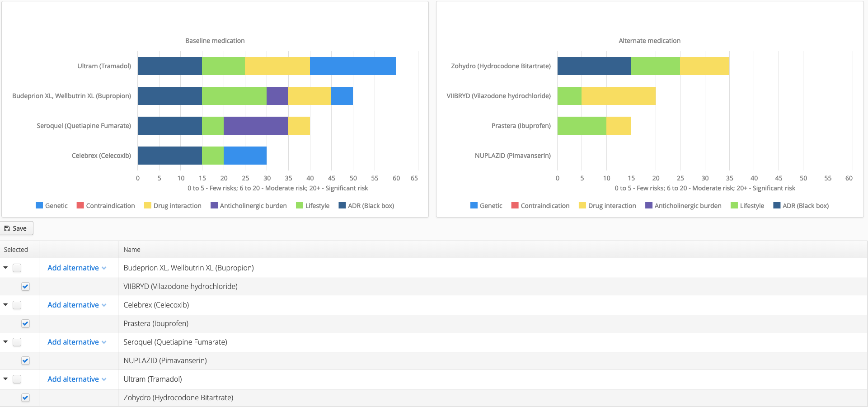Select the 'Zohydro (Hydrocodone Bitartrate)' table row name
868x407 pixels.
pyautogui.click(x=178, y=398)
